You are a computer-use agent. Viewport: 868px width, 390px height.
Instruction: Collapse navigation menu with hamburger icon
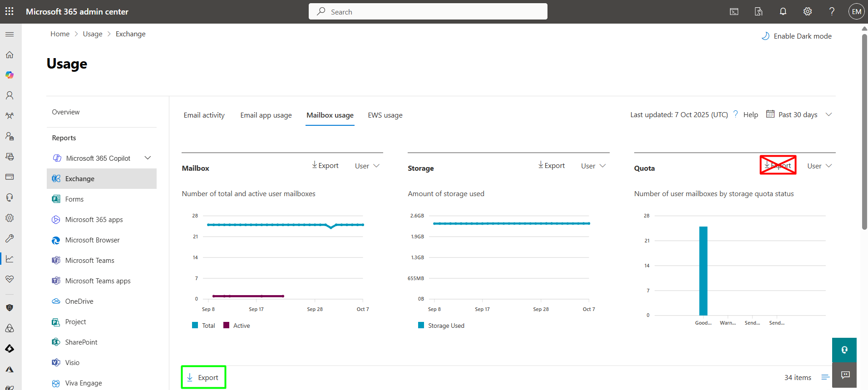click(x=10, y=34)
